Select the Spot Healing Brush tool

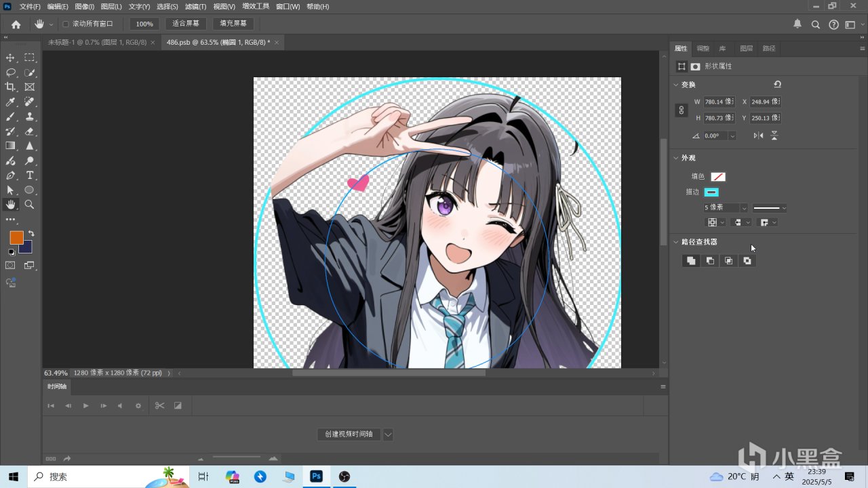[30, 102]
